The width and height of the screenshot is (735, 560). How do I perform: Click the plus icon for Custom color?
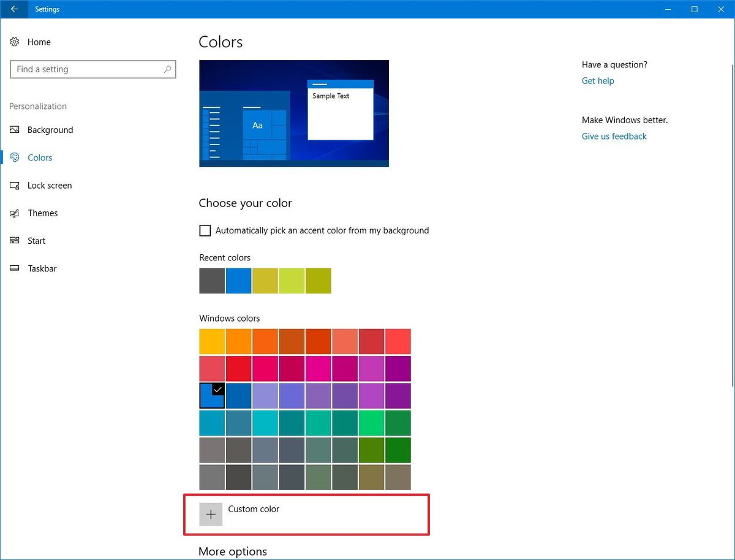pyautogui.click(x=211, y=514)
